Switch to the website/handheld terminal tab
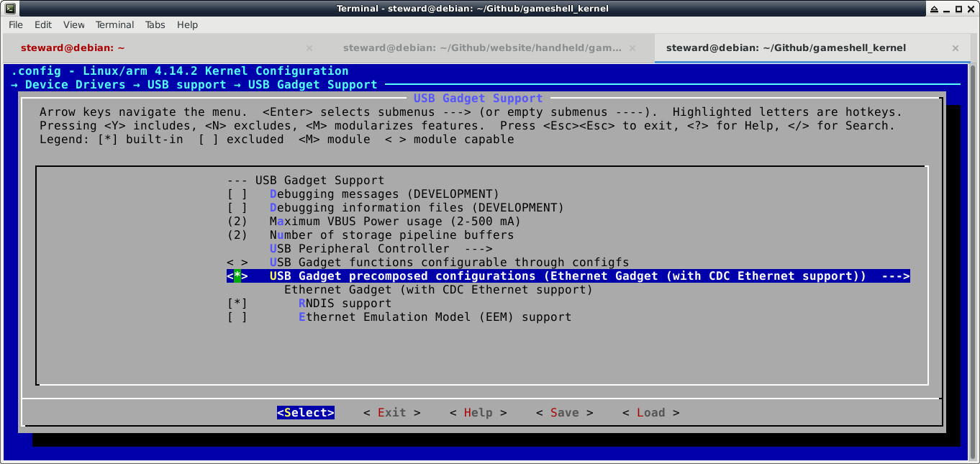 (482, 48)
